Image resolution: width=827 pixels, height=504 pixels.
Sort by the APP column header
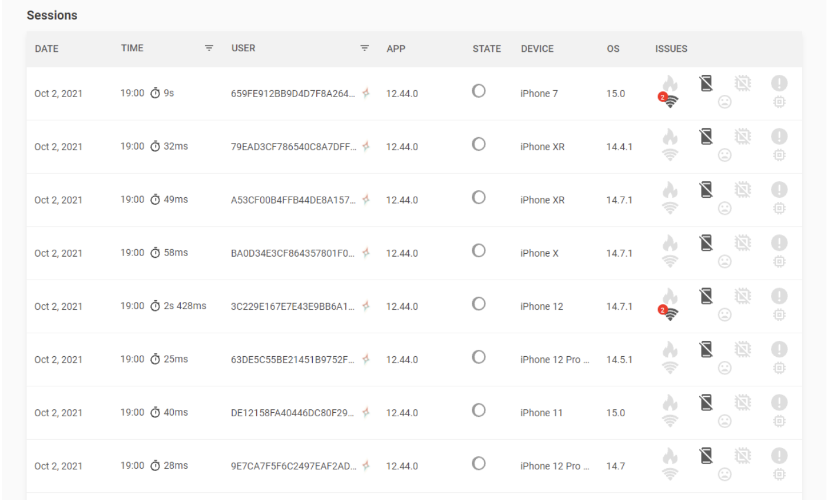[396, 49]
